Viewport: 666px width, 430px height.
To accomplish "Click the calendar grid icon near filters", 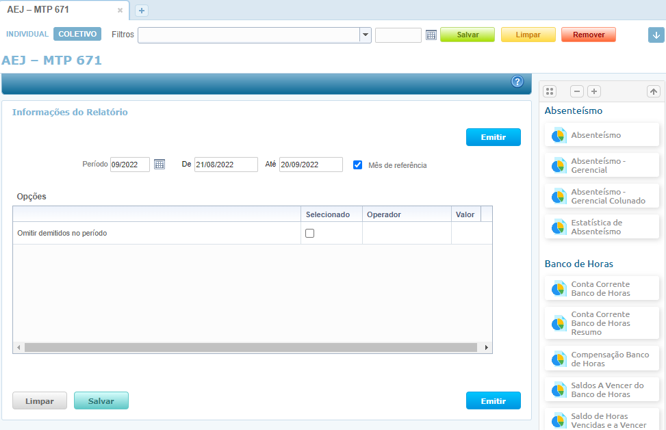I will (x=431, y=35).
